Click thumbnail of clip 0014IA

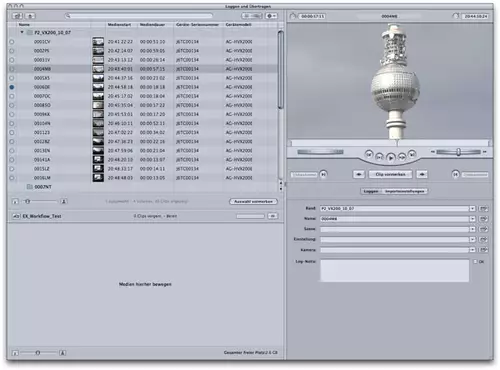pos(98,160)
